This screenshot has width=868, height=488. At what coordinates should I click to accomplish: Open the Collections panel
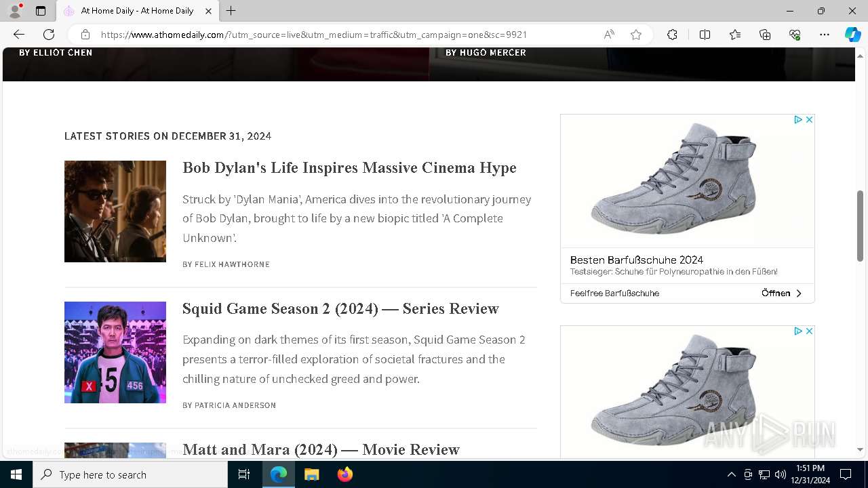[765, 35]
